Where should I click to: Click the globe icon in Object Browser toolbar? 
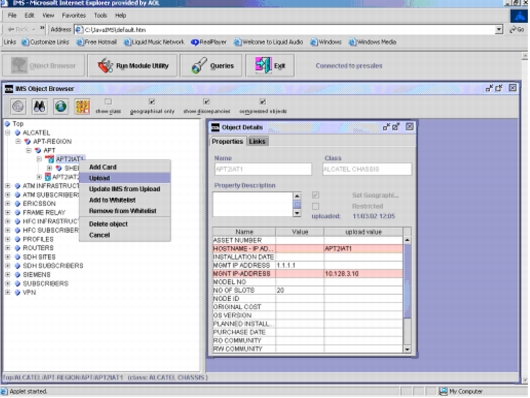pos(61,107)
